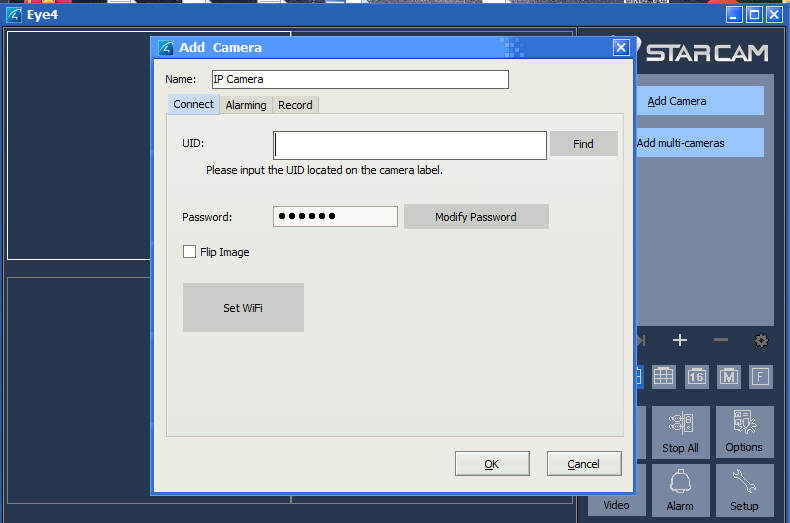
Task: Click the Eye4 app logo in title bar
Action: [x=14, y=15]
